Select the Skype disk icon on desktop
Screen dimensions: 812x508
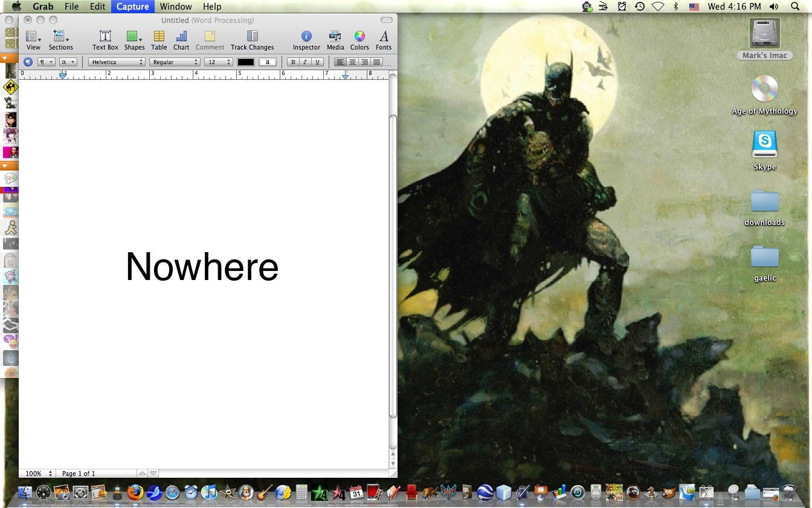[765, 145]
